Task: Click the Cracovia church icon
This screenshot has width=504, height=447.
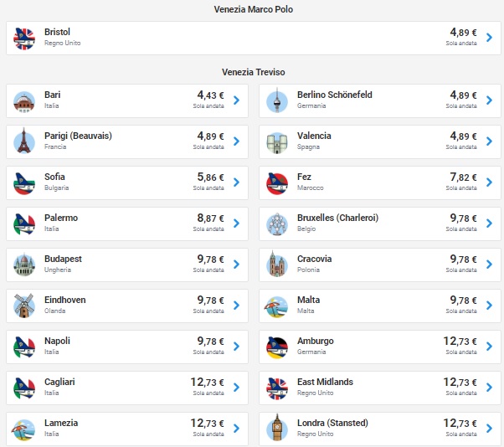Action: 276,265
